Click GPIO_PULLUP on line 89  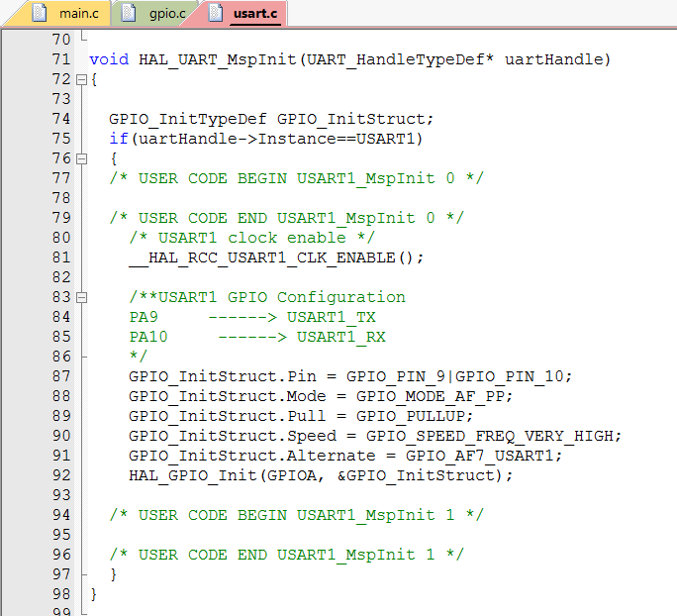point(410,416)
